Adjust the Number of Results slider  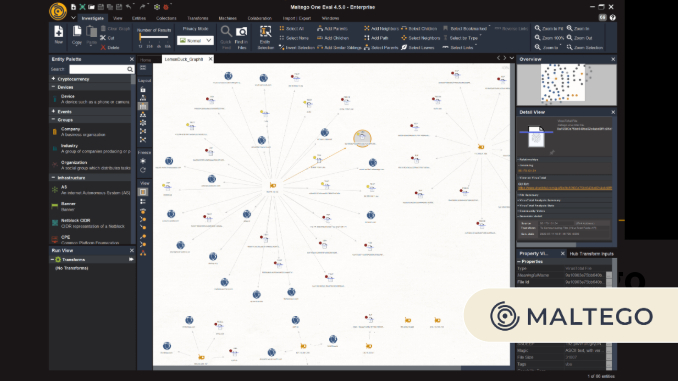coord(154,38)
